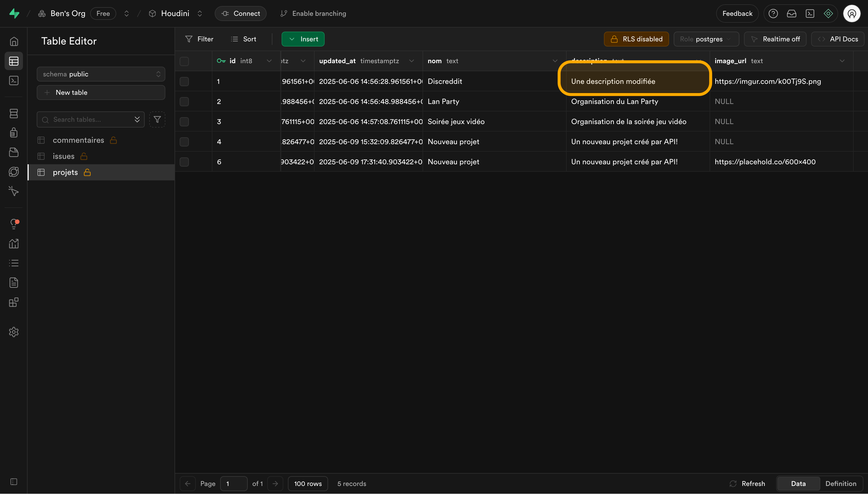This screenshot has height=494, width=868.
Task: Check the row checkbox for Discreddit
Action: (x=184, y=82)
